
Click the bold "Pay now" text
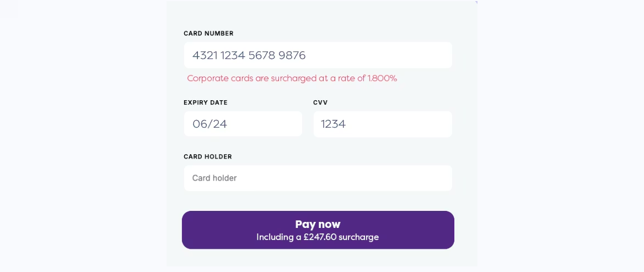point(318,224)
